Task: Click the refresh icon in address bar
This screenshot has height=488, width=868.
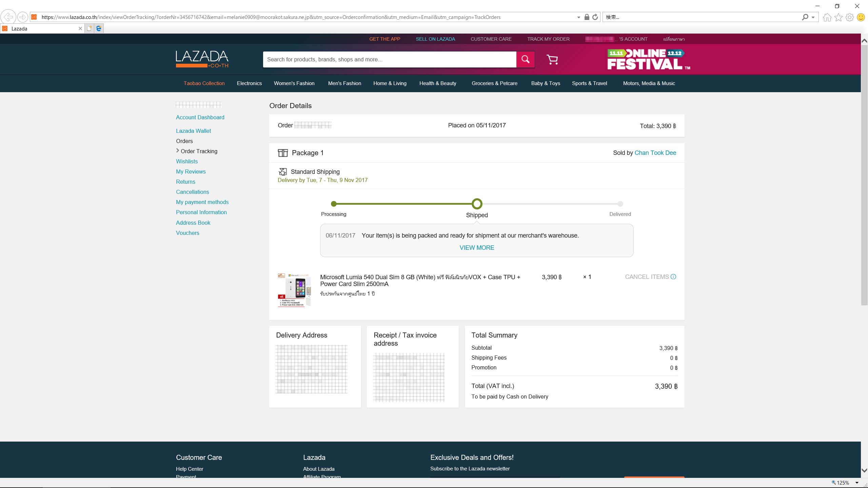Action: pyautogui.click(x=595, y=17)
